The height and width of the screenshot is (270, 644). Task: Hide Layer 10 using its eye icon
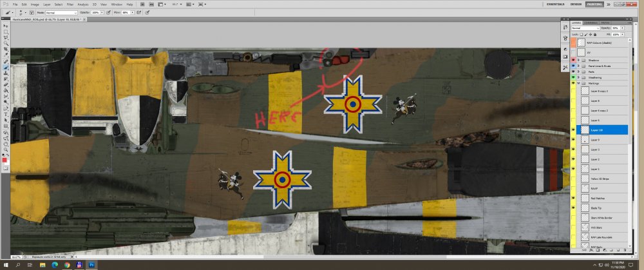(x=574, y=130)
